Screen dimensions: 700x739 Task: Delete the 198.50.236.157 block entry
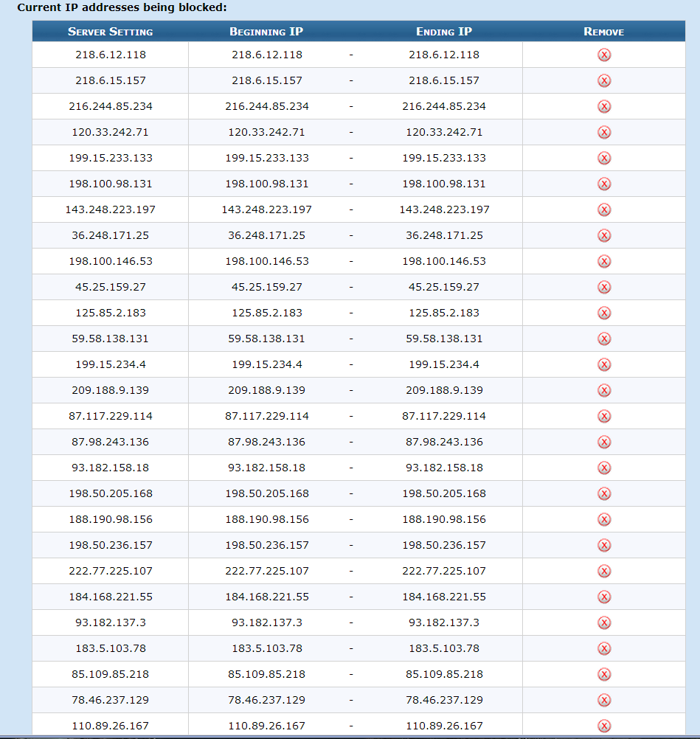[x=604, y=545]
